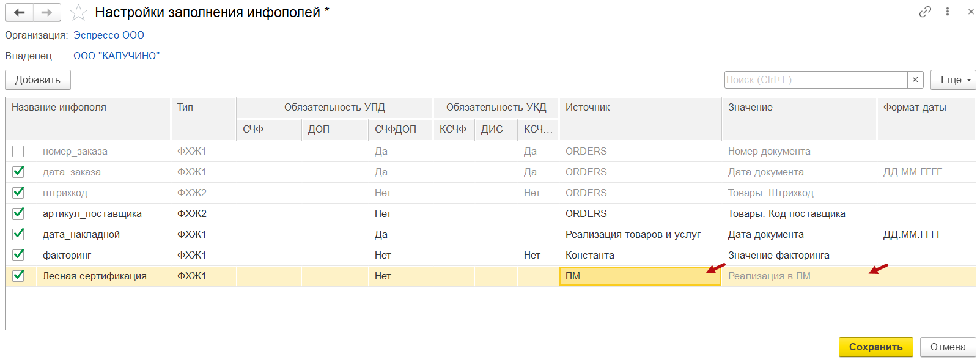Go forward with the right arrow button
980x362 pixels.
47,12
